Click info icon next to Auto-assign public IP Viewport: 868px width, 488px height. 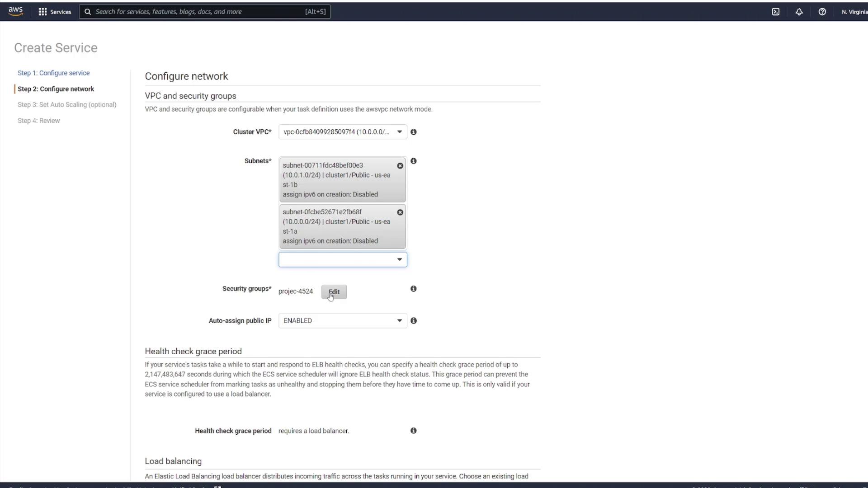(x=413, y=321)
